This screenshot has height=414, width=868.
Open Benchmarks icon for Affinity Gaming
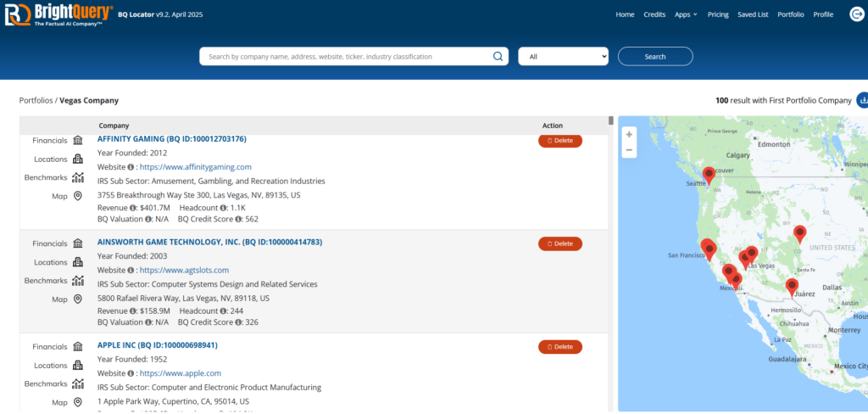click(x=78, y=177)
